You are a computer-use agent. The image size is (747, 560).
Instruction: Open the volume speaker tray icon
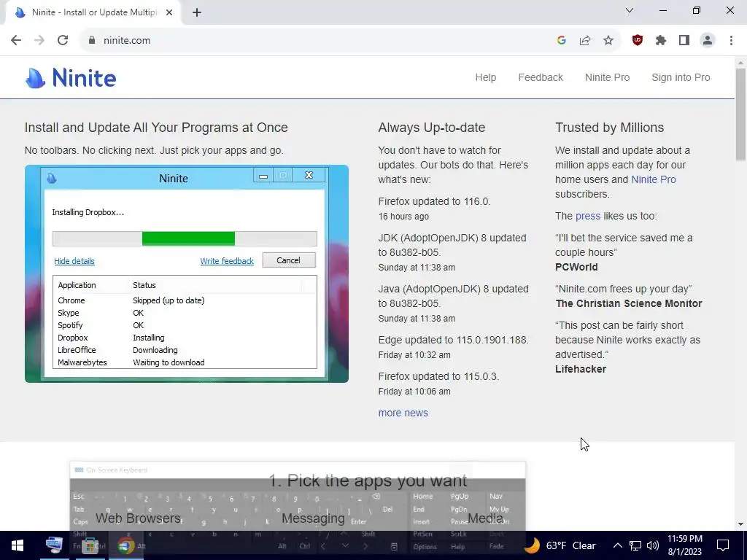[x=653, y=545]
